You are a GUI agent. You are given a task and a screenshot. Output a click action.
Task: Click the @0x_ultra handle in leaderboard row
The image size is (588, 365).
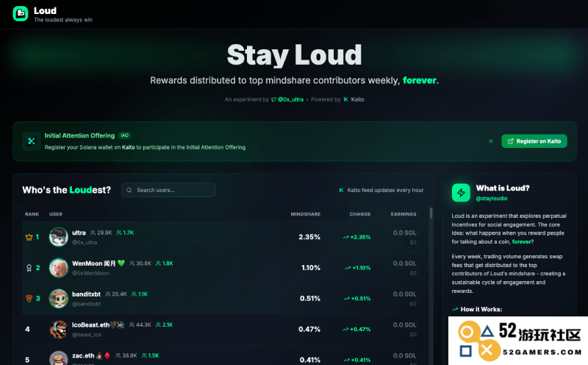[85, 242]
